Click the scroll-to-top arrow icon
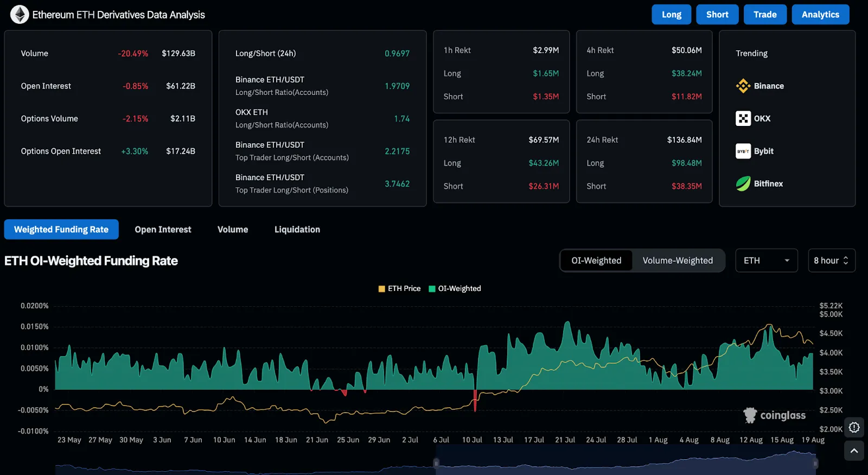The width and height of the screenshot is (868, 475). pos(854,451)
